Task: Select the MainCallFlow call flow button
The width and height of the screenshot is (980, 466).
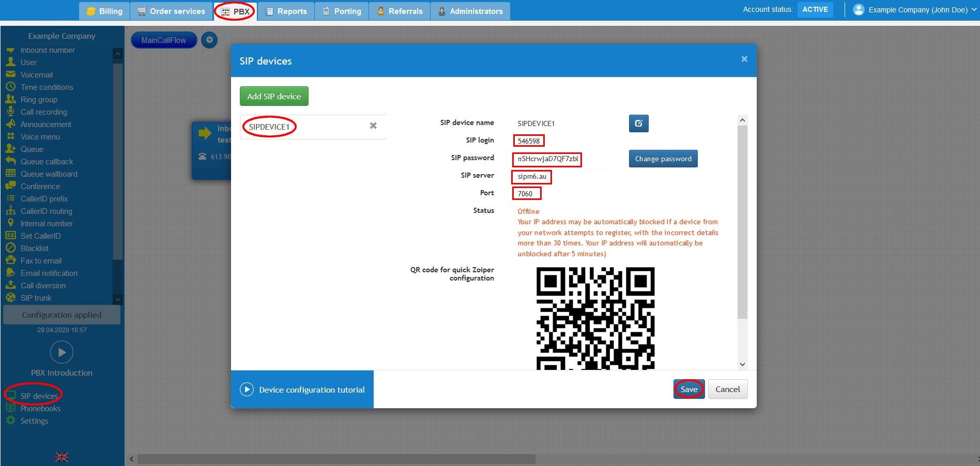Action: (164, 40)
